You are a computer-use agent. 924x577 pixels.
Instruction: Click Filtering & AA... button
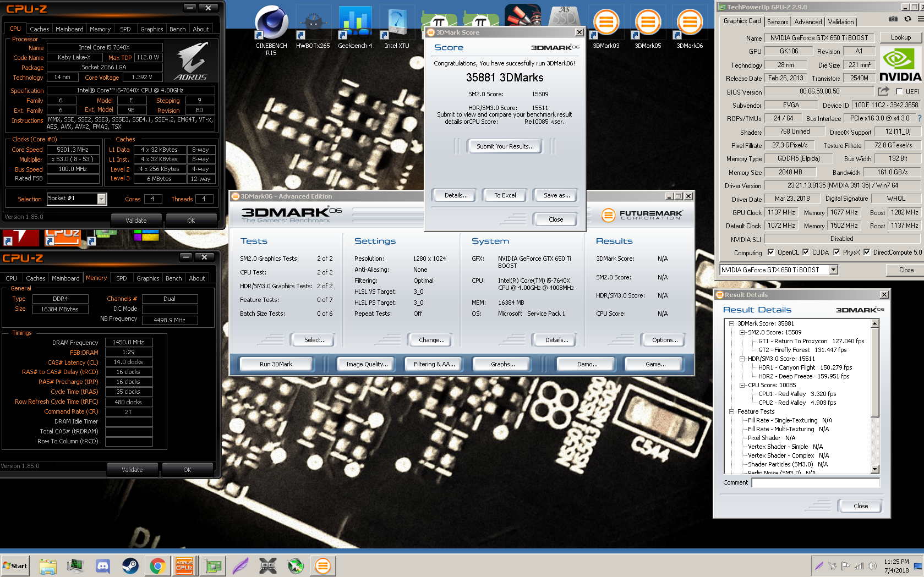click(434, 364)
